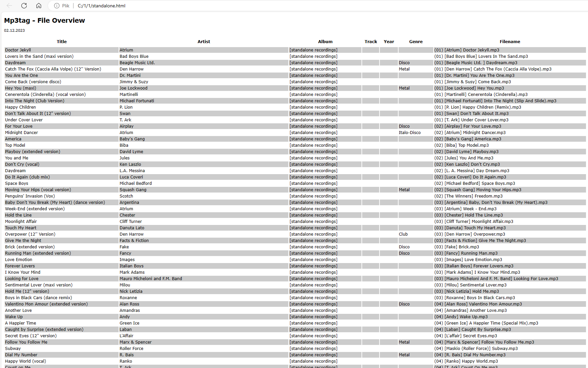Select artist 'Ken Laszlo'
This screenshot has width=588, height=368.
coord(130,164)
